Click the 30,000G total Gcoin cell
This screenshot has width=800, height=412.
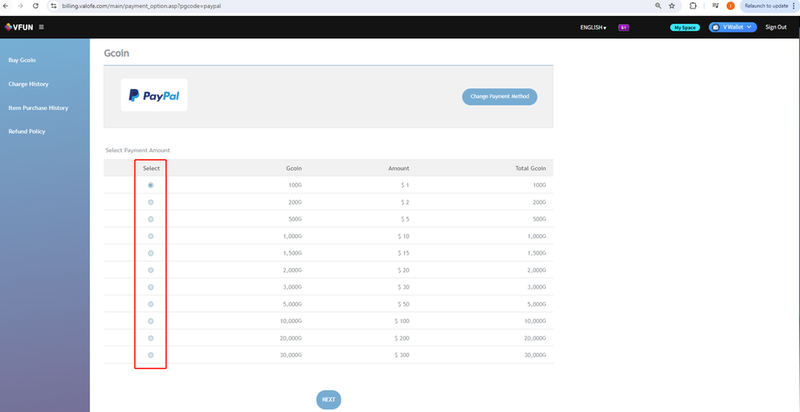pos(536,355)
